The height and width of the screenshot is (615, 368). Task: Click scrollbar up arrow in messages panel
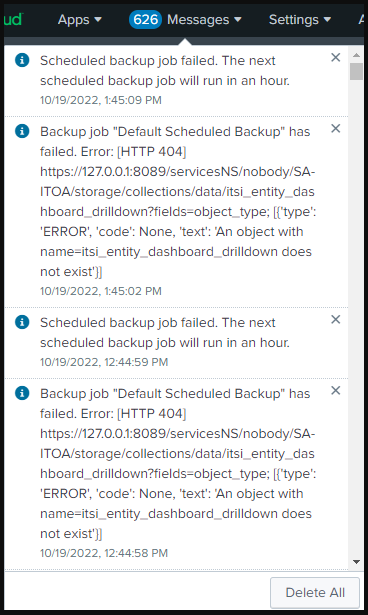click(356, 55)
